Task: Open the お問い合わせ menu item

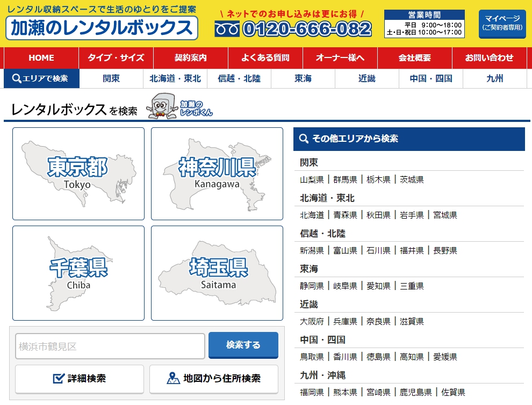Action: coord(489,58)
